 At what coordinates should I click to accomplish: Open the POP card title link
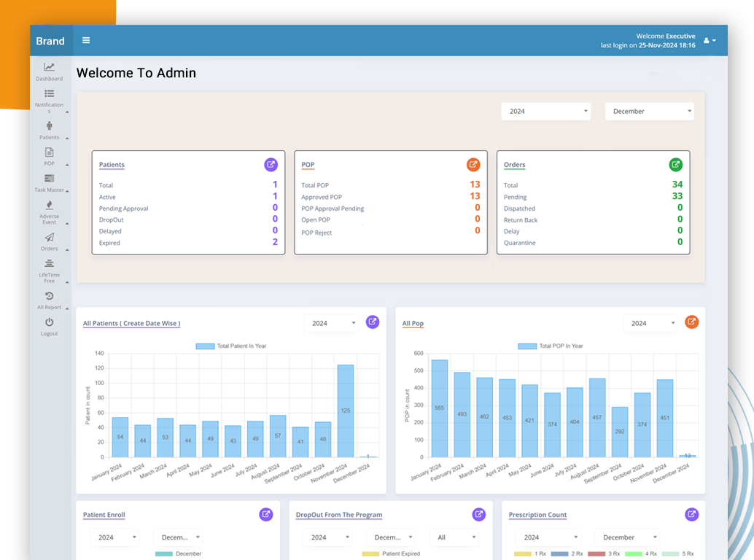click(x=308, y=165)
